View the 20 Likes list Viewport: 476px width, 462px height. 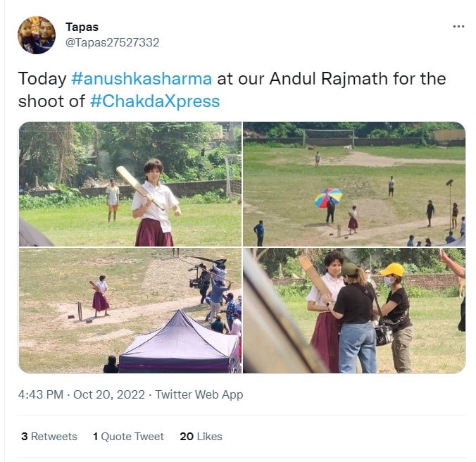(201, 437)
